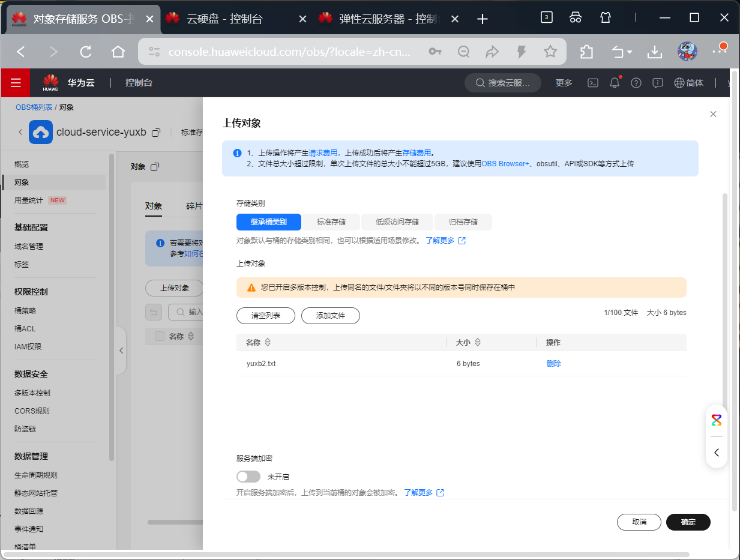Image resolution: width=740 pixels, height=560 pixels.
Task: Open 域名管理 in the sidebar
Action: (x=29, y=246)
